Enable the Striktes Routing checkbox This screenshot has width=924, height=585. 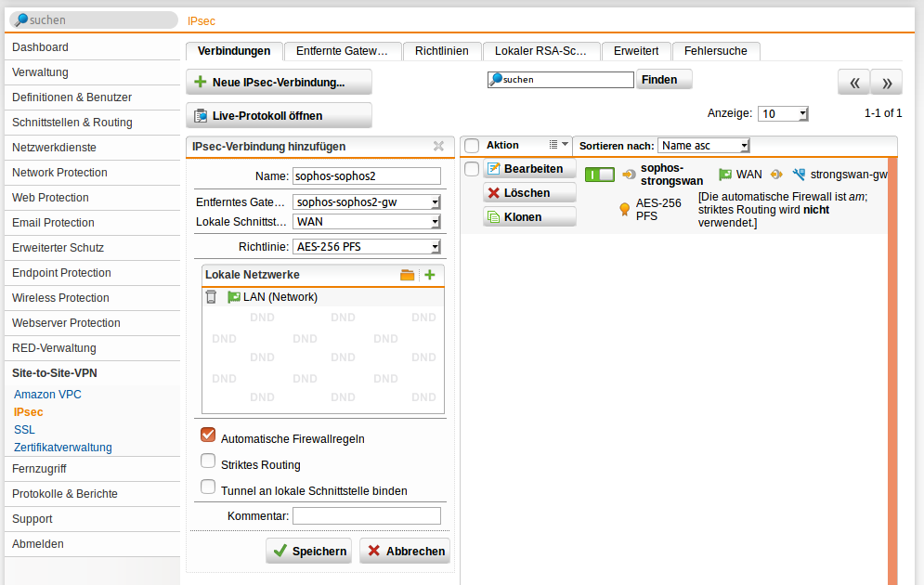point(207,461)
